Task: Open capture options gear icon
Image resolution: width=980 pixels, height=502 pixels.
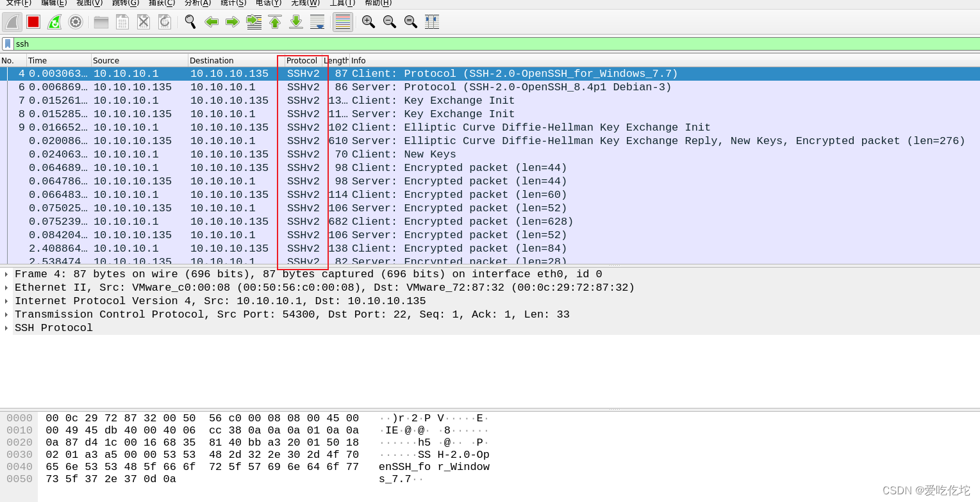Action: point(76,22)
